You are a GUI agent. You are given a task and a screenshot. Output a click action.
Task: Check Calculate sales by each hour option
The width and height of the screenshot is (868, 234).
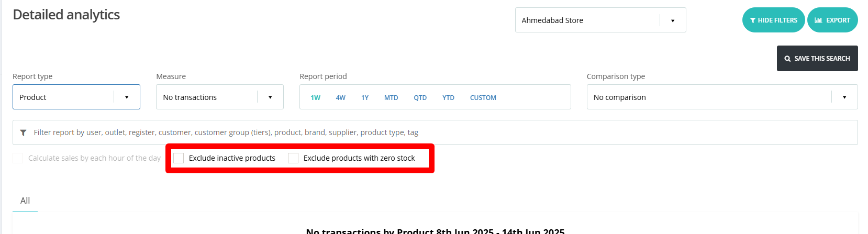[18, 158]
